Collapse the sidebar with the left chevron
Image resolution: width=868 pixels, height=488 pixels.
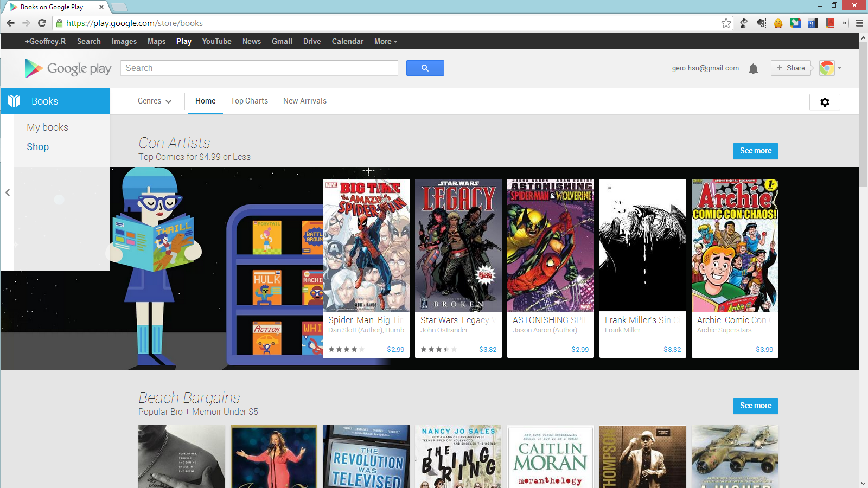(x=8, y=192)
